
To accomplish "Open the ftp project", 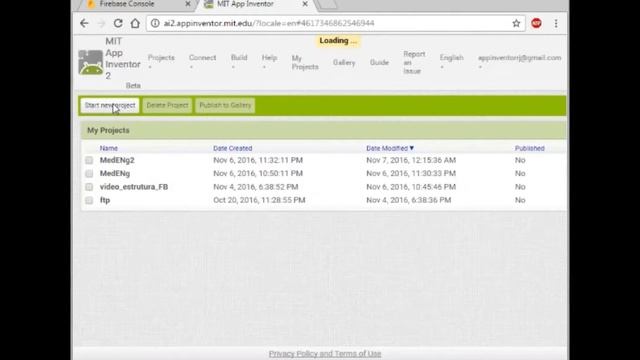I will point(105,200).
